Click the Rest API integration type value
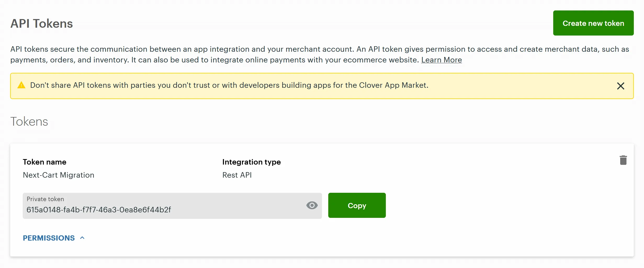Screen dimensions: 644x268 click(237, 175)
